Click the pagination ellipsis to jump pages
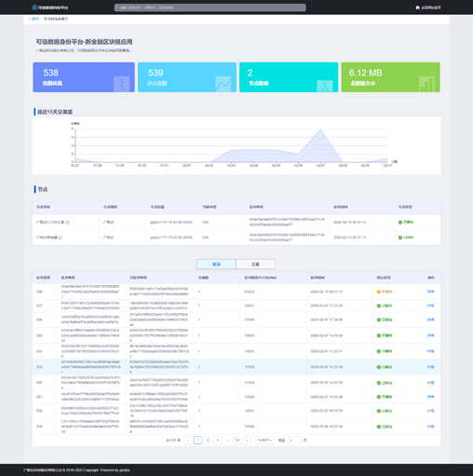Image resolution: width=473 pixels, height=476 pixels. 227,441
